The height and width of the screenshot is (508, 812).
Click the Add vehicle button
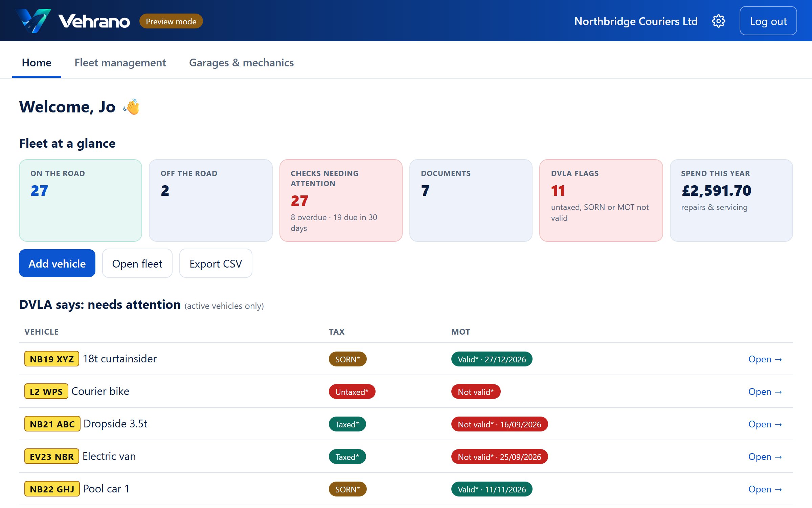57,263
